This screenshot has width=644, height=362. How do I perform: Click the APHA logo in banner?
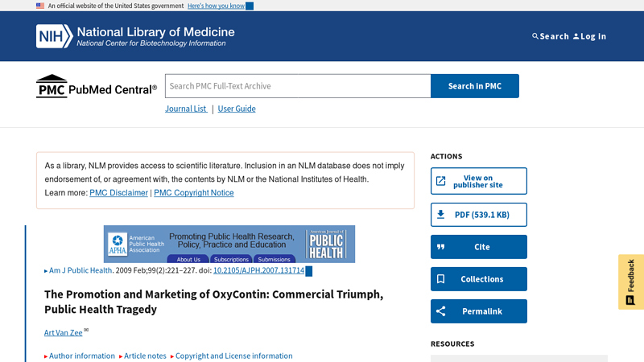pos(118,245)
